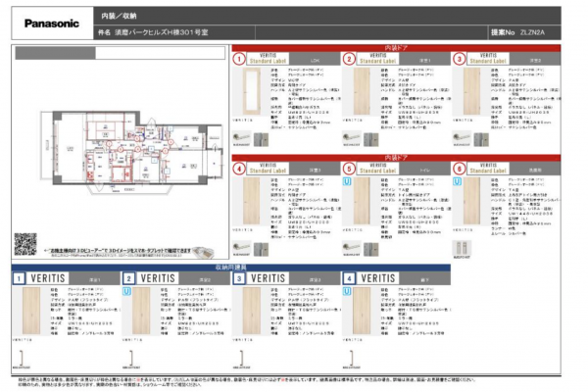Open the closet door thumbnail for storage 3
The height and width of the screenshot is (392, 588).
[x=252, y=311]
